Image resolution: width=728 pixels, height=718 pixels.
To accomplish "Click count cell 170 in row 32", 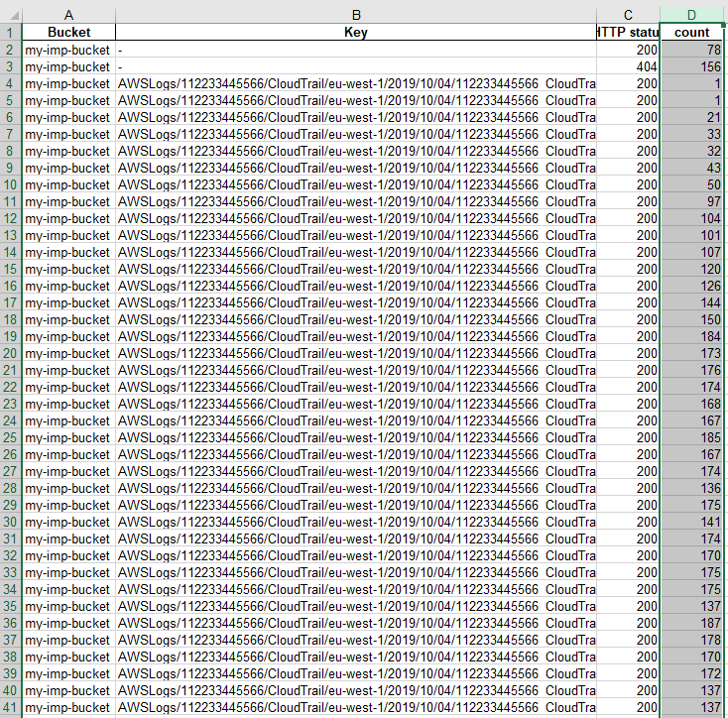I will [691, 555].
